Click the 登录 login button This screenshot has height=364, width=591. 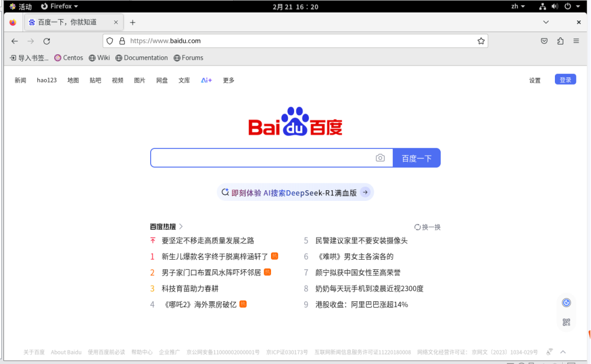[x=566, y=80]
